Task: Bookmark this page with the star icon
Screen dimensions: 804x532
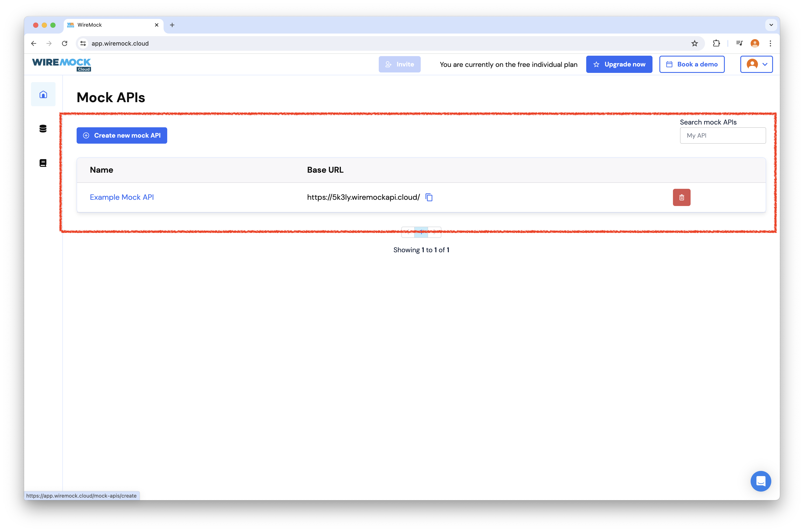Action: pyautogui.click(x=694, y=43)
